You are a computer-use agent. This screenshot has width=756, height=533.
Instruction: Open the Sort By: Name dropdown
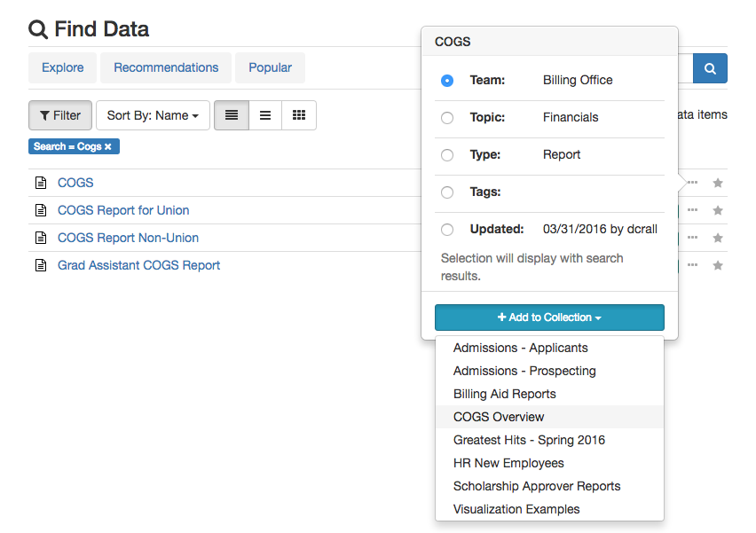pos(153,115)
